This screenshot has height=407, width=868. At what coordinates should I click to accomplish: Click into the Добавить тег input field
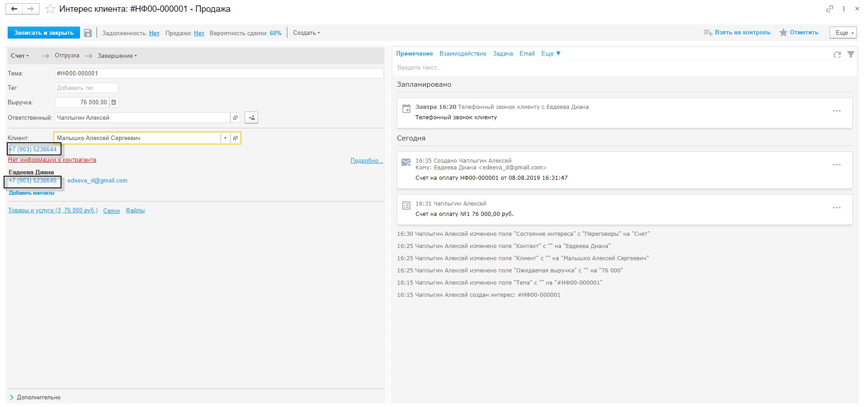[86, 88]
